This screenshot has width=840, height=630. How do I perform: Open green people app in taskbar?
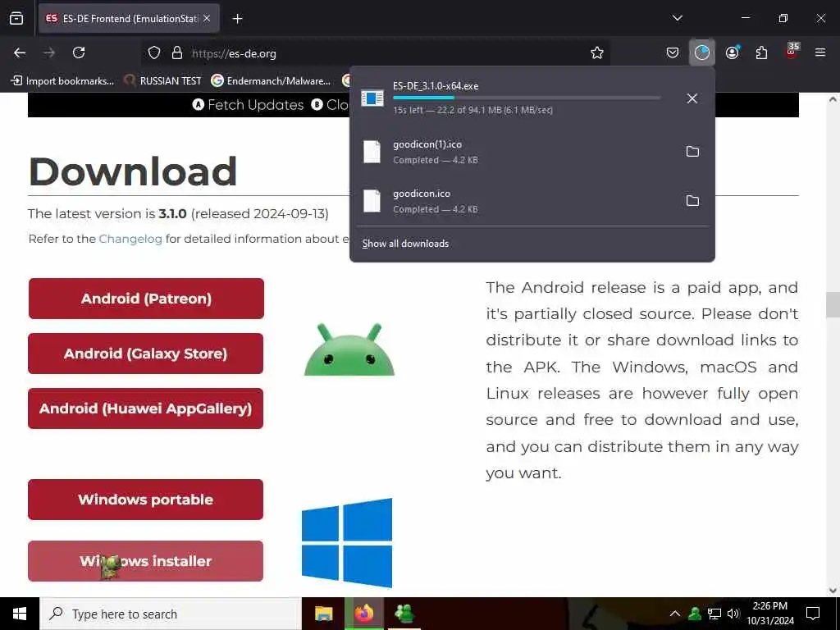pos(404,614)
